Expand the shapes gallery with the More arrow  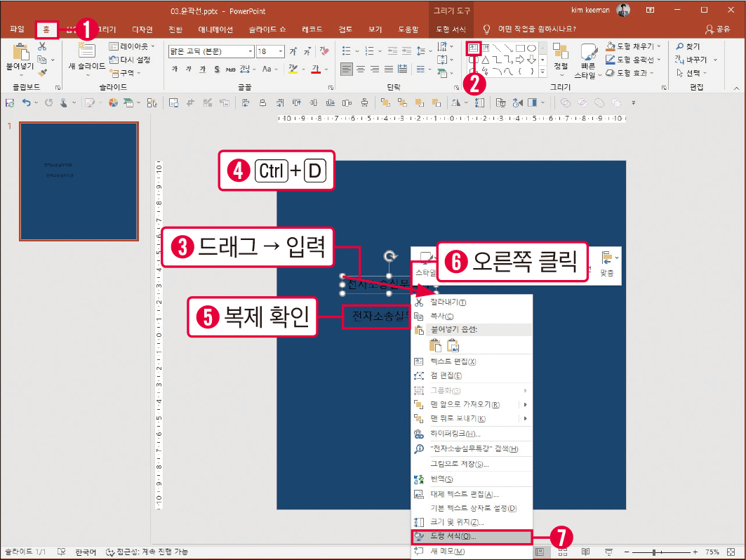pyautogui.click(x=542, y=72)
